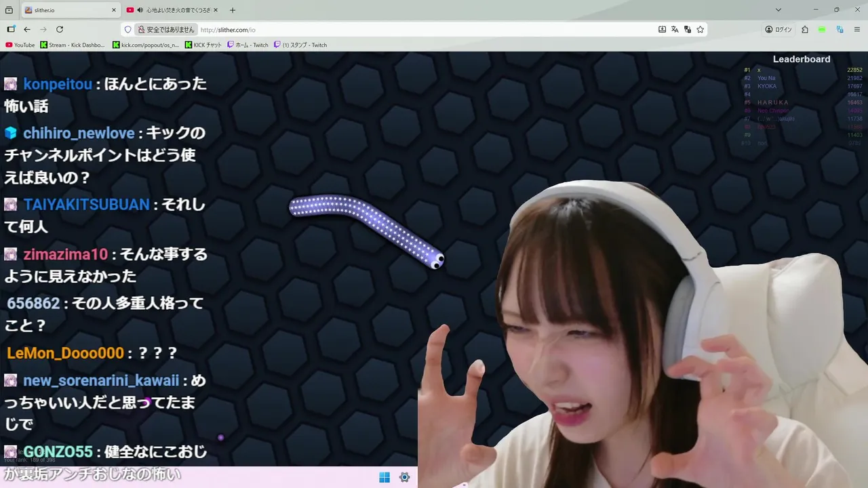Open (1) スタンプ - Twitch bookmark
The height and width of the screenshot is (488, 868).
tap(300, 45)
